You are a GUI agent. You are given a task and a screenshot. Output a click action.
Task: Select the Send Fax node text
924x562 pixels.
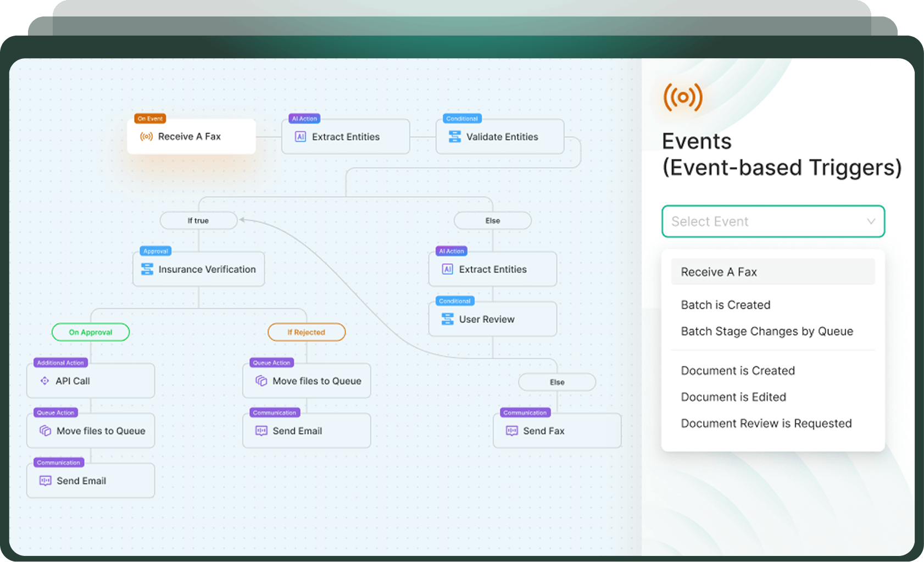pos(544,431)
